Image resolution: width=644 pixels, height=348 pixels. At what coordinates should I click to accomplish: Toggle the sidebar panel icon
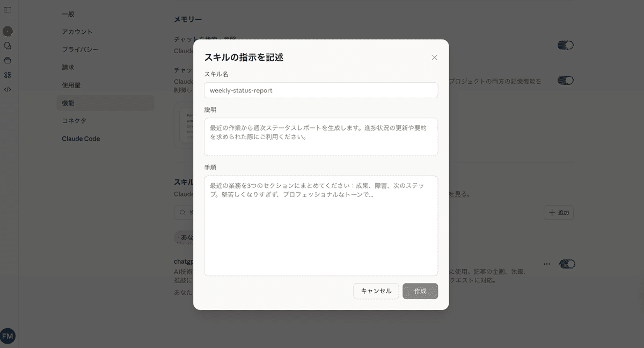[8, 10]
